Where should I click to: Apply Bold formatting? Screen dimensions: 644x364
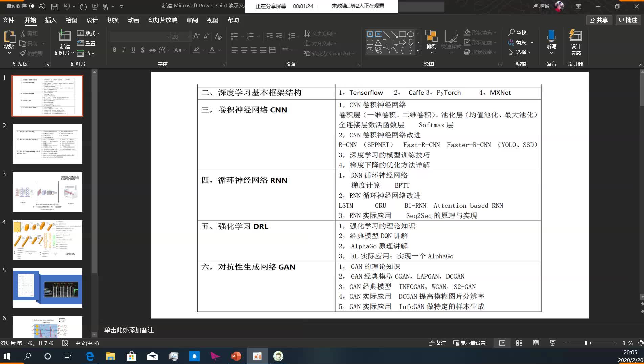(x=115, y=50)
